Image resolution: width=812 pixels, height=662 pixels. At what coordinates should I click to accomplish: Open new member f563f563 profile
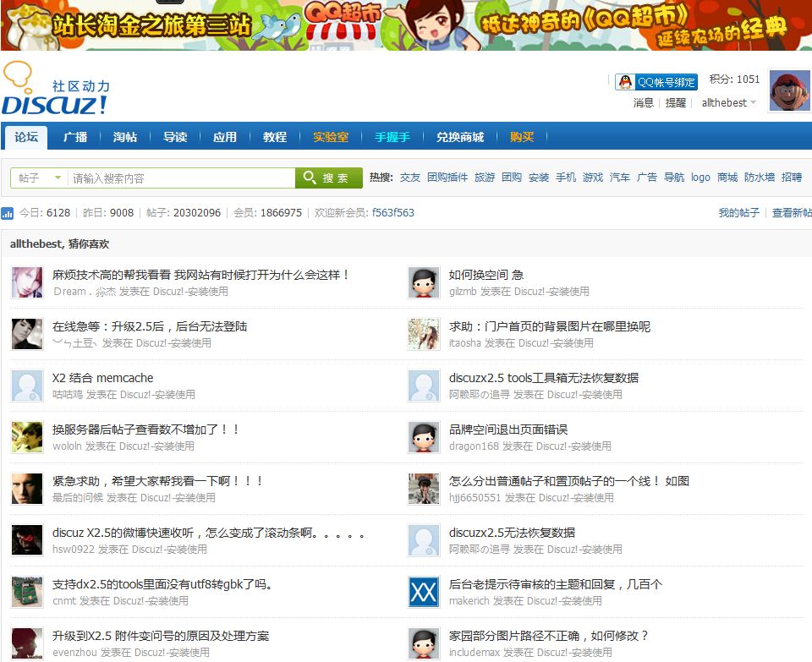(x=393, y=213)
